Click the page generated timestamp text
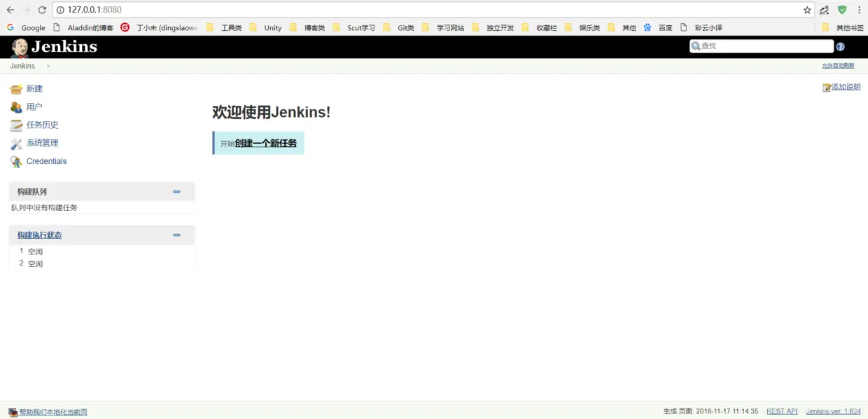Screen dimensions: 868x419 tap(710, 411)
